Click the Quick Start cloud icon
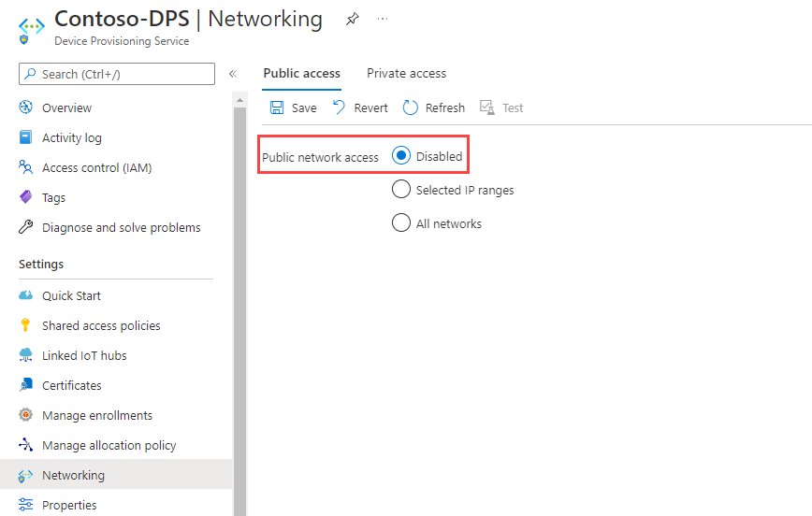Image resolution: width=812 pixels, height=516 pixels. (x=25, y=295)
